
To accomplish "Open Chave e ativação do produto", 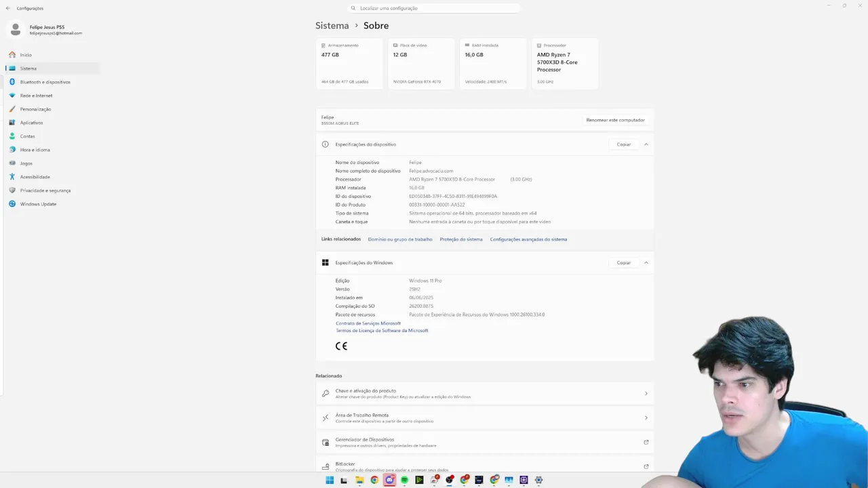I will click(484, 393).
